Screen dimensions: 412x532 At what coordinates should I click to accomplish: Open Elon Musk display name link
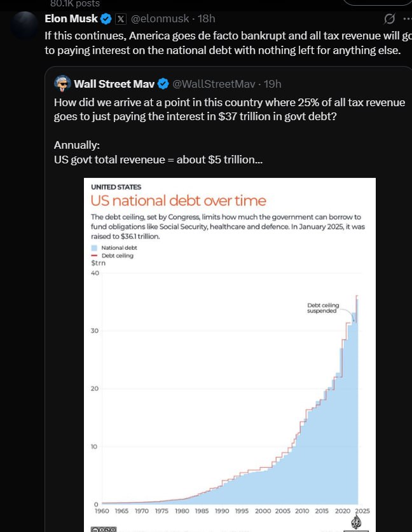(71, 18)
